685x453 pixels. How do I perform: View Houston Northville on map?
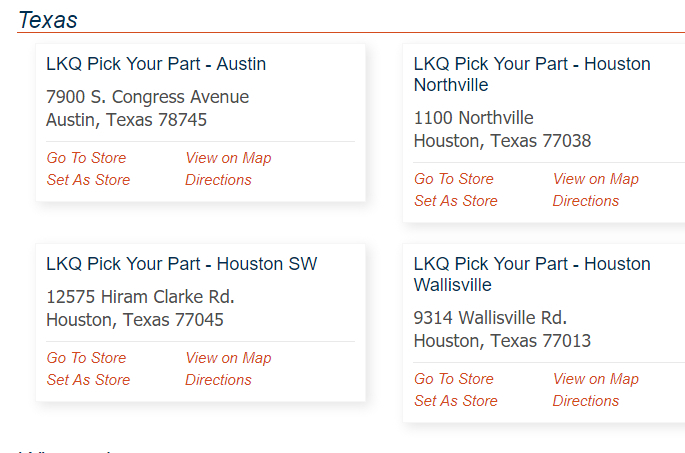[x=596, y=179]
